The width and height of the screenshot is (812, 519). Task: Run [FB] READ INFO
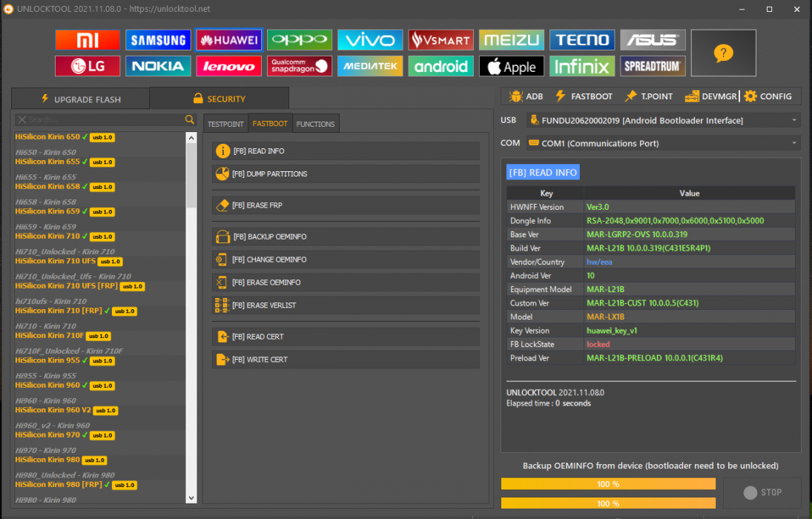pyautogui.click(x=346, y=151)
